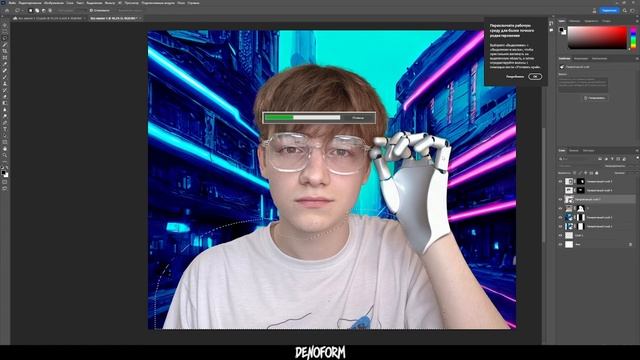Image resolution: width=640 pixels, height=360 pixels.
Task: Select the Rectangle shape tool
Action: (5, 142)
